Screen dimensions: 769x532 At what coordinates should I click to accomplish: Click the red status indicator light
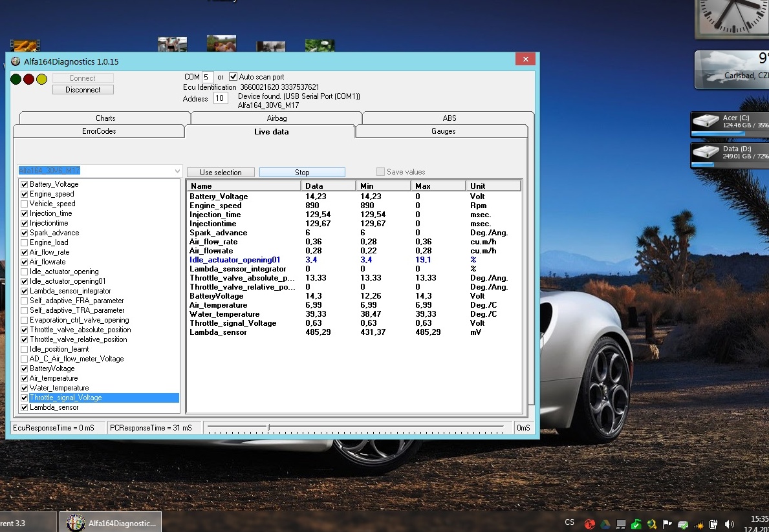29,79
